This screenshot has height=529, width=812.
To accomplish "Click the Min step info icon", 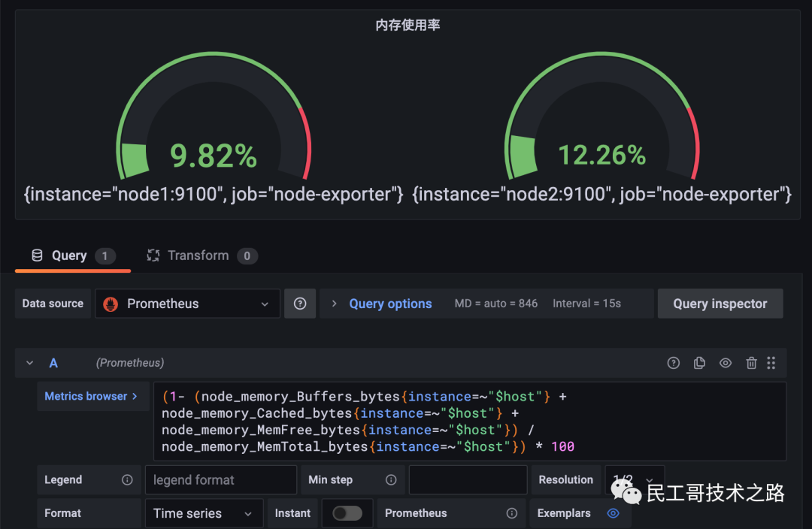I will 391,480.
